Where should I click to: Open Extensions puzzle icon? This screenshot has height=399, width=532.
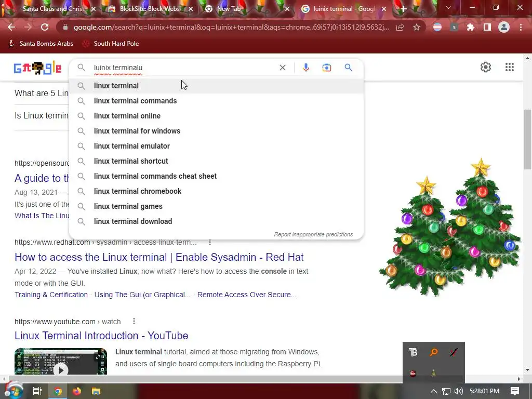(x=470, y=27)
